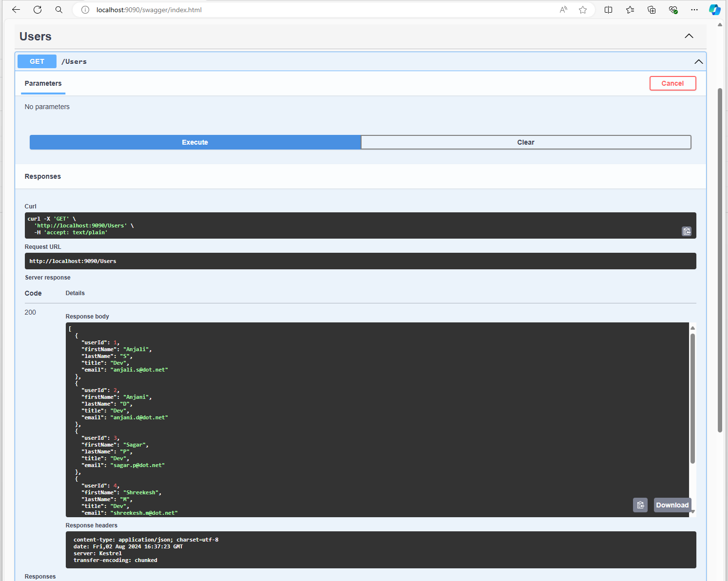The image size is (728, 581).
Task: Click the Response body label
Action: pyautogui.click(x=87, y=317)
